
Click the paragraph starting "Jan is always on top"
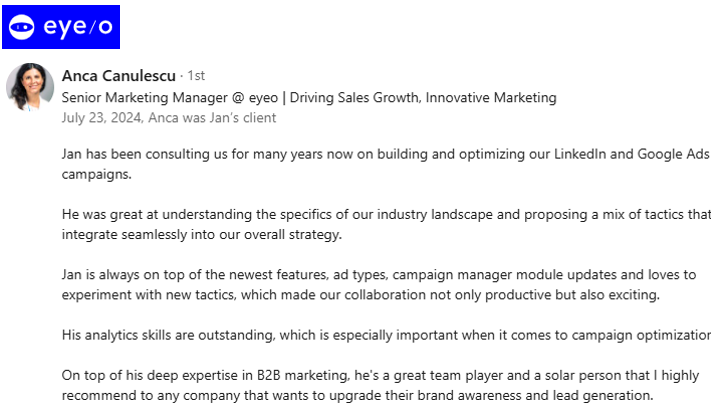tap(300, 285)
